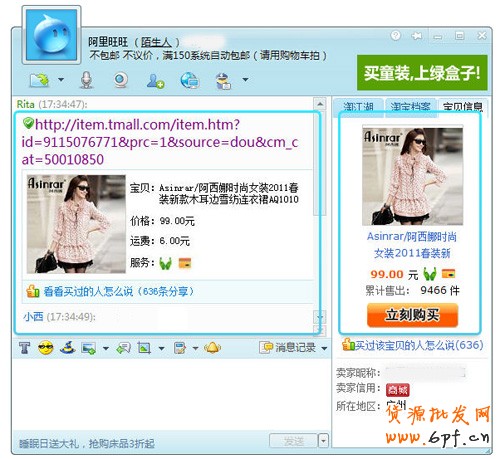Click the send file folder icon
This screenshot has width=500, height=459.
[x=40, y=80]
